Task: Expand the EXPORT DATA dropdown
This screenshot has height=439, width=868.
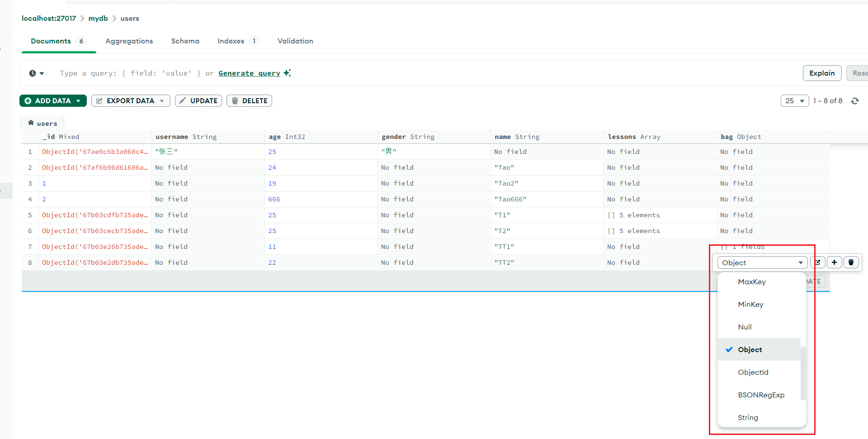Action: [x=131, y=101]
